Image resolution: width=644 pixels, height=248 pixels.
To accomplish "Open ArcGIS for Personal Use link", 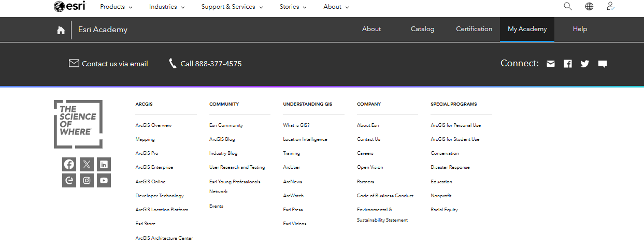I will (x=455, y=125).
